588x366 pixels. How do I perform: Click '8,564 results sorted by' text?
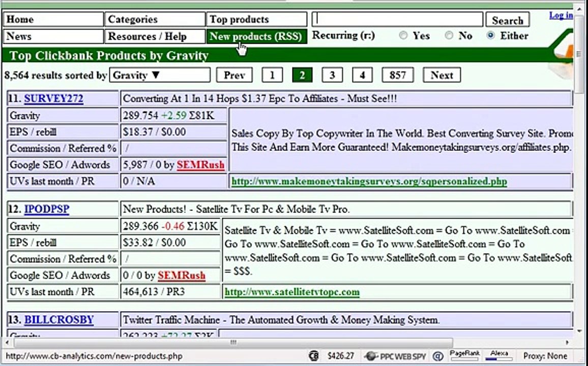[x=55, y=75]
